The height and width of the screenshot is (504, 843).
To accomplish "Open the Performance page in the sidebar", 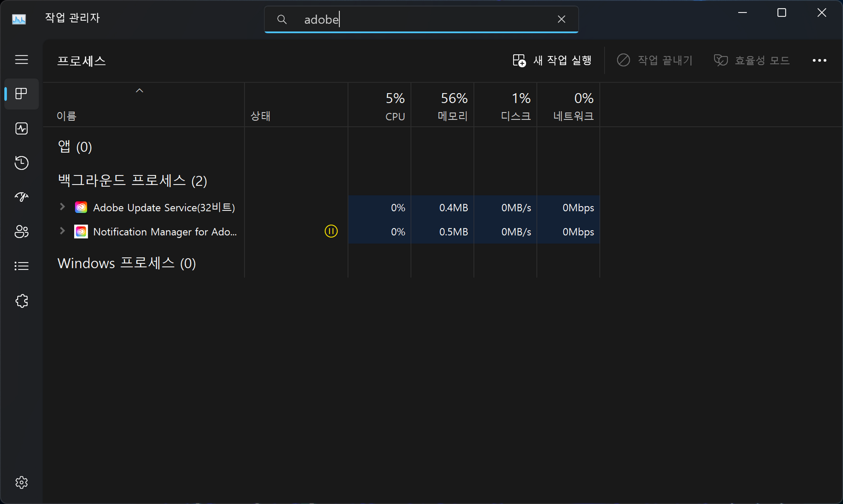I will 21,129.
